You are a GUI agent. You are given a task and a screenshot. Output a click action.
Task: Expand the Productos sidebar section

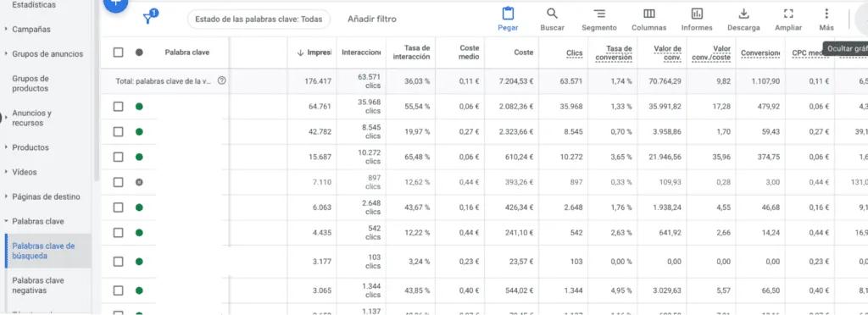tap(6, 147)
